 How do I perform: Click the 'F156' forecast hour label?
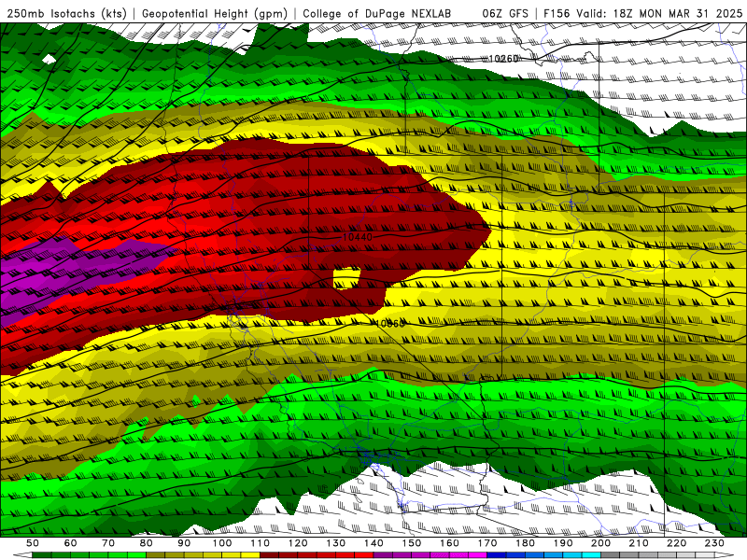coord(557,13)
